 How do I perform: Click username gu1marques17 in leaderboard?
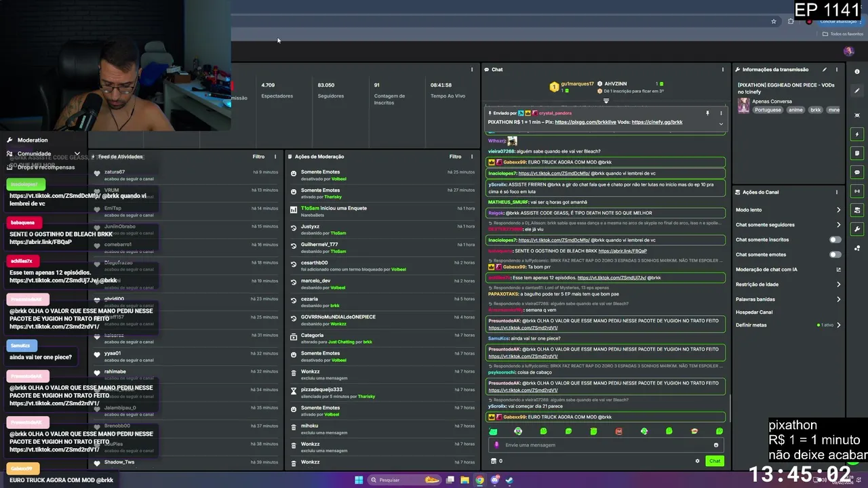tap(577, 83)
